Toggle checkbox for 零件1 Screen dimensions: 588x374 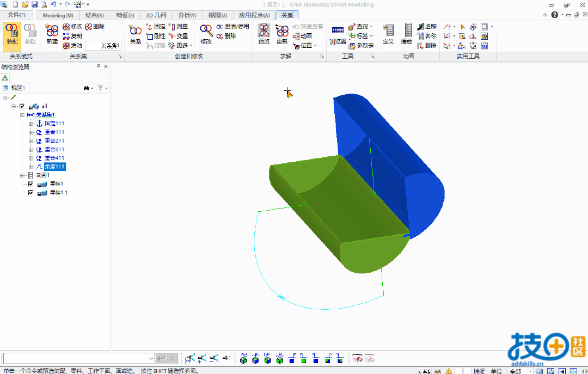pos(30,184)
